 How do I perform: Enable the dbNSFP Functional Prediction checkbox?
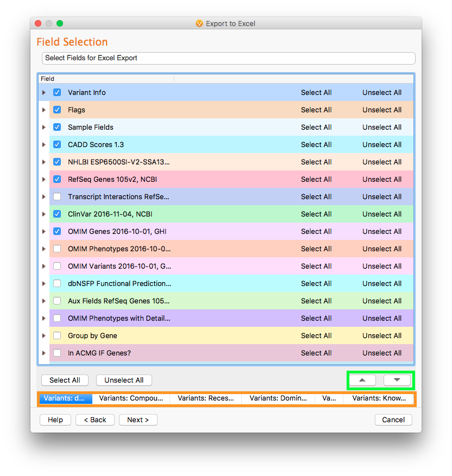pos(57,283)
